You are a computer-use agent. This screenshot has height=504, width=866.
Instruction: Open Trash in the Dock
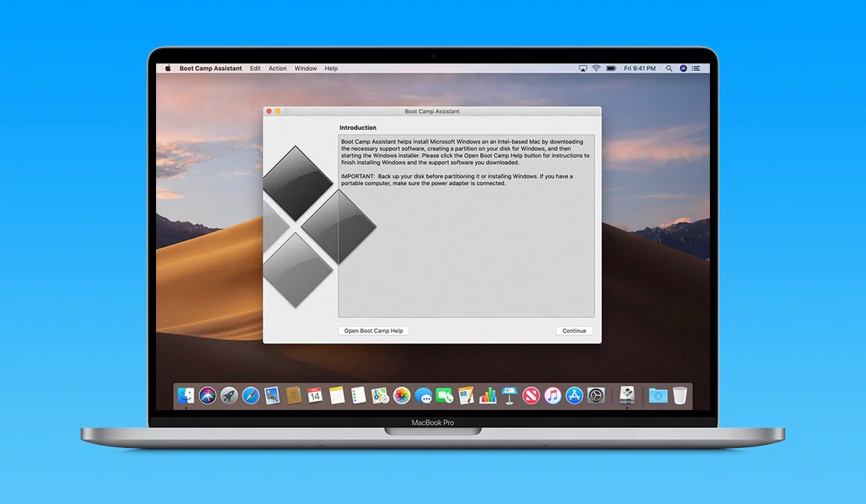680,396
